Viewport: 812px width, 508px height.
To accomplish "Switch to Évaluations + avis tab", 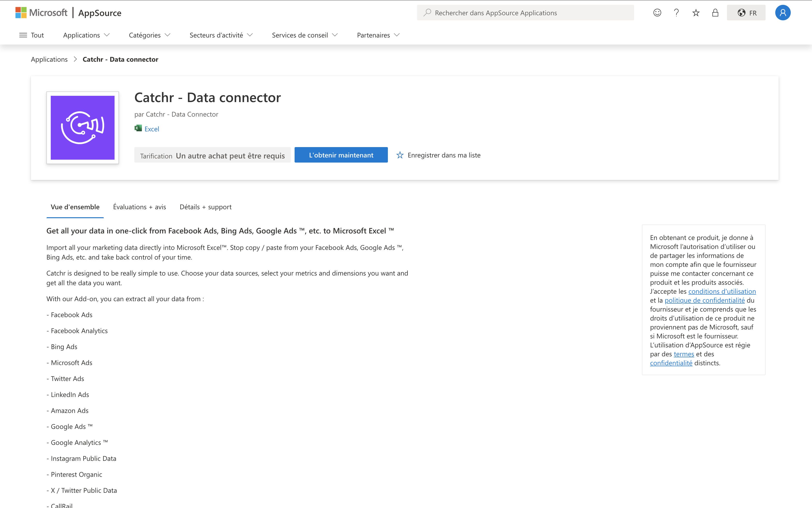I will (140, 207).
